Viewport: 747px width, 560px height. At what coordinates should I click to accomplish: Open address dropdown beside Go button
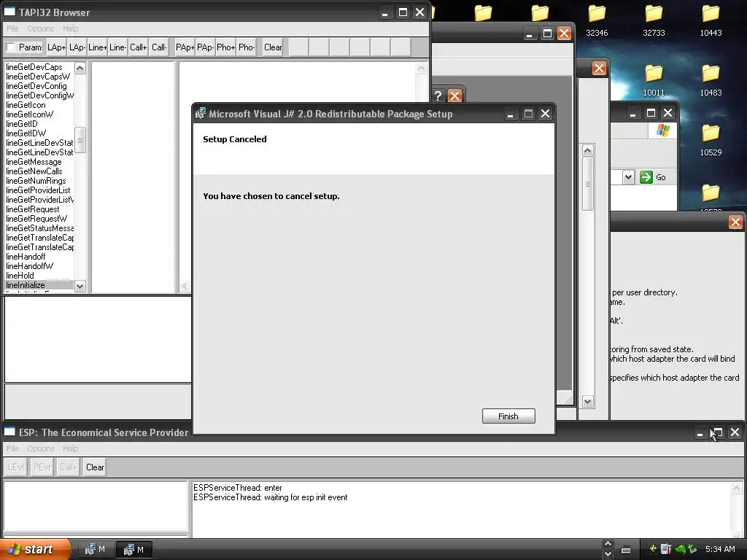[628, 177]
